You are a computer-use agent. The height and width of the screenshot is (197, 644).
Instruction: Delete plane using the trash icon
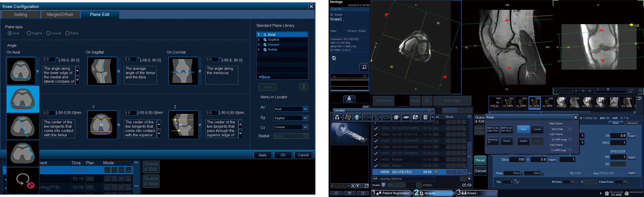(x=304, y=87)
